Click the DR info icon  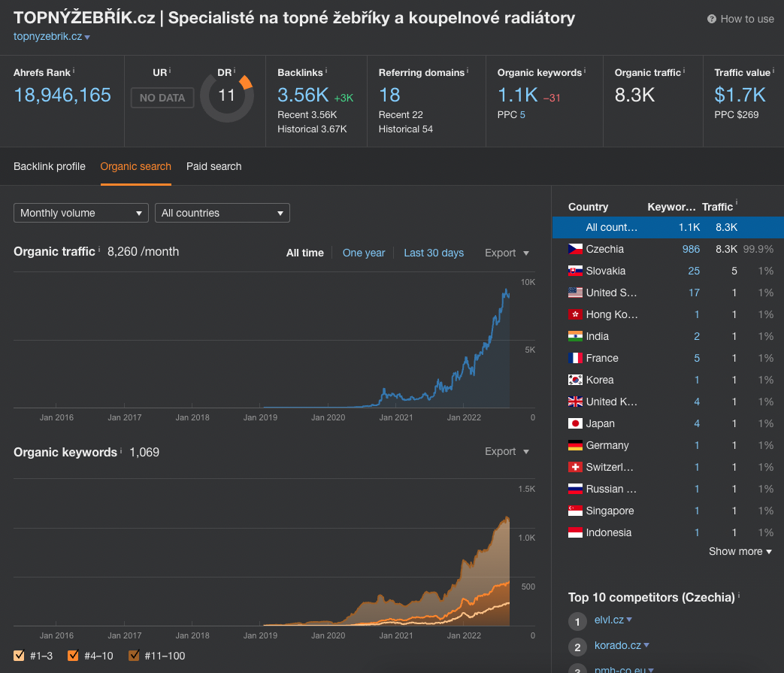[234, 71]
